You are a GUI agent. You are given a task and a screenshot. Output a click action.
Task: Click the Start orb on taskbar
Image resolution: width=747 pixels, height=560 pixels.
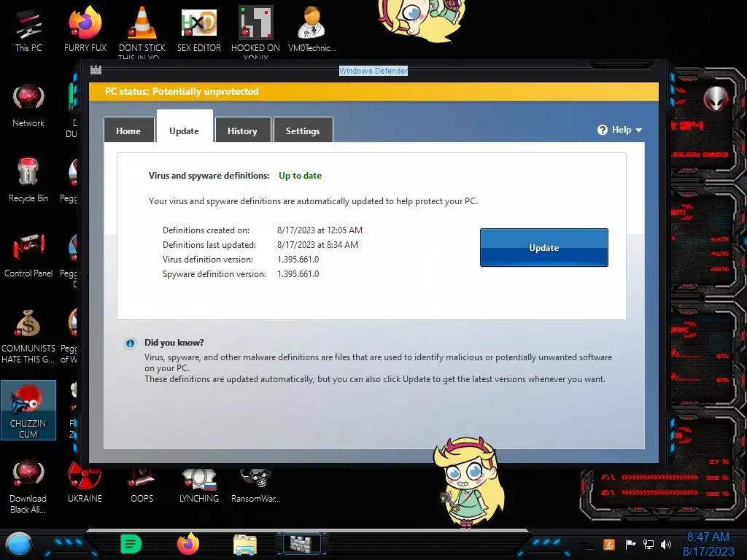18,544
